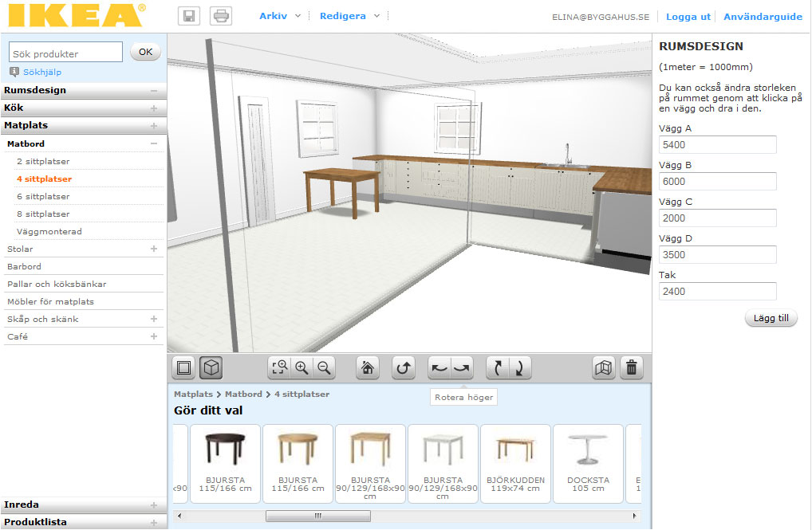Reset view with the home icon

click(368, 367)
